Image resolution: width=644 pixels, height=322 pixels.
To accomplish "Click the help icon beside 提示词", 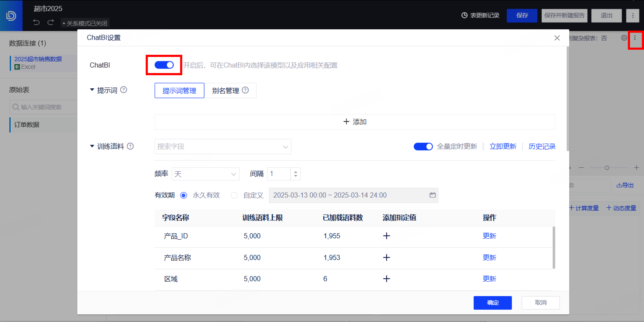I will click(x=123, y=90).
